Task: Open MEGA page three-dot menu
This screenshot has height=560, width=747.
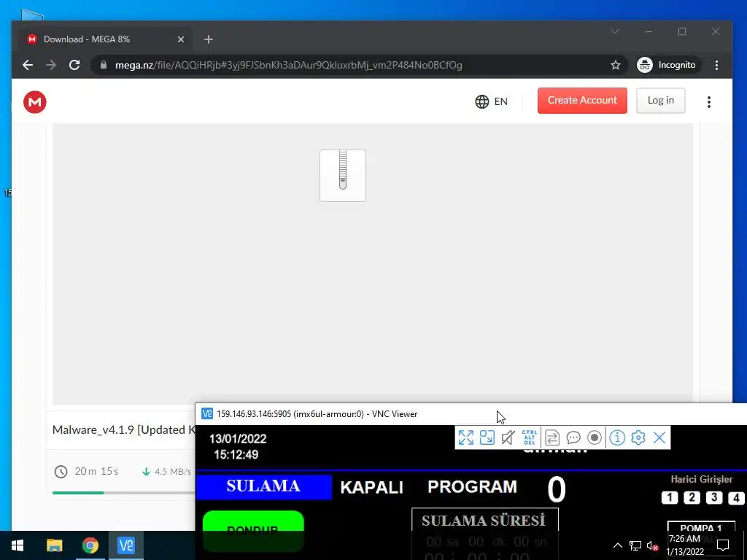Action: pos(709,101)
